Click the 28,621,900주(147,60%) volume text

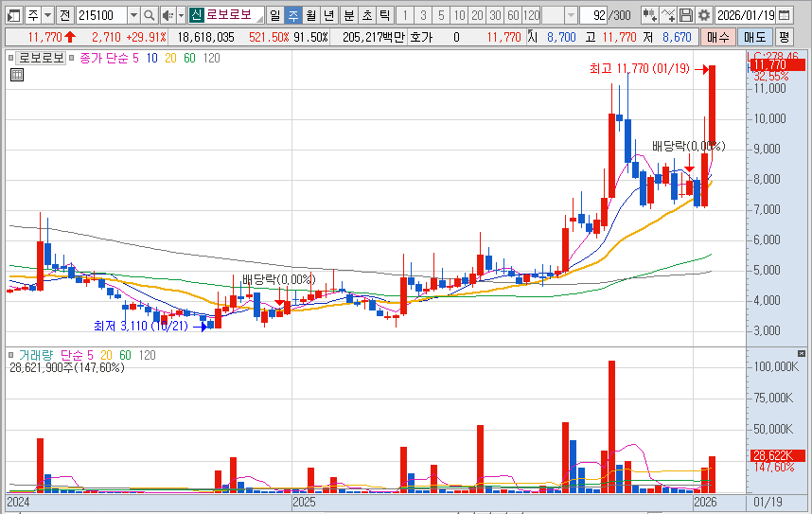67,368
